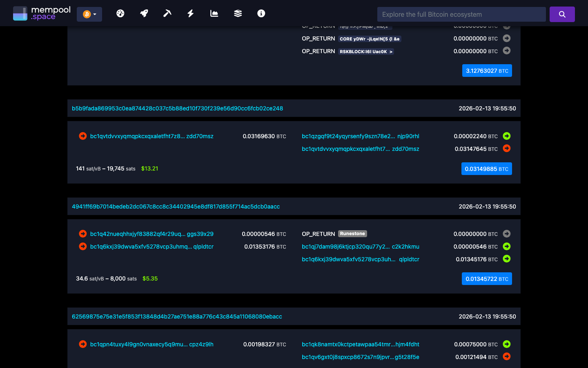Expand the Bitcoin network selector dropdown

89,13
